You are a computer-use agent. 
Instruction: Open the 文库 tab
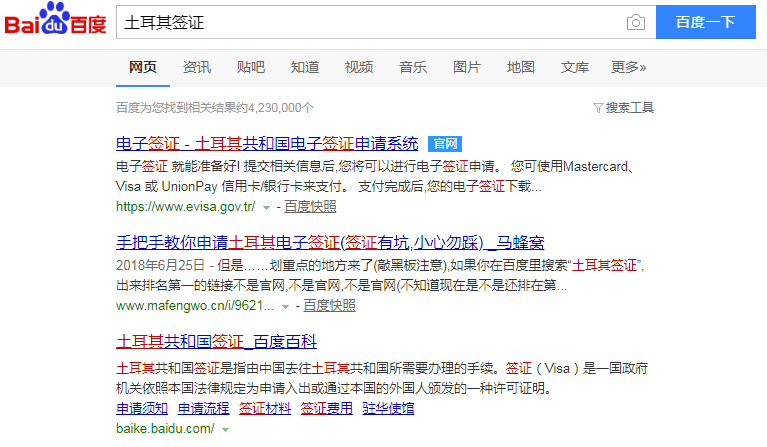[575, 67]
